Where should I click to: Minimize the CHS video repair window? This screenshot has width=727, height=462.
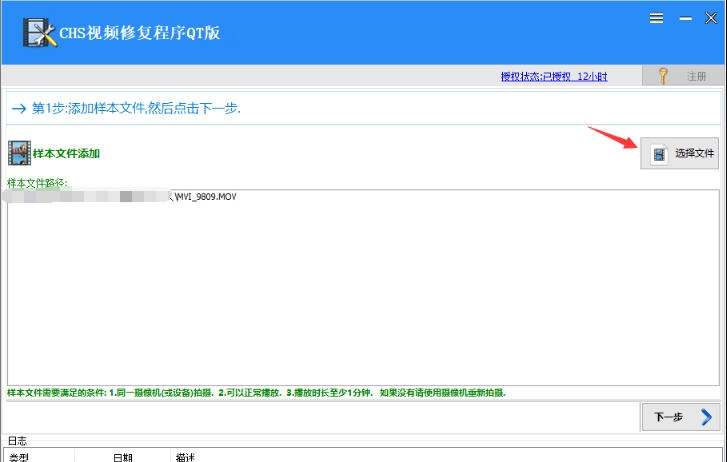coord(686,19)
